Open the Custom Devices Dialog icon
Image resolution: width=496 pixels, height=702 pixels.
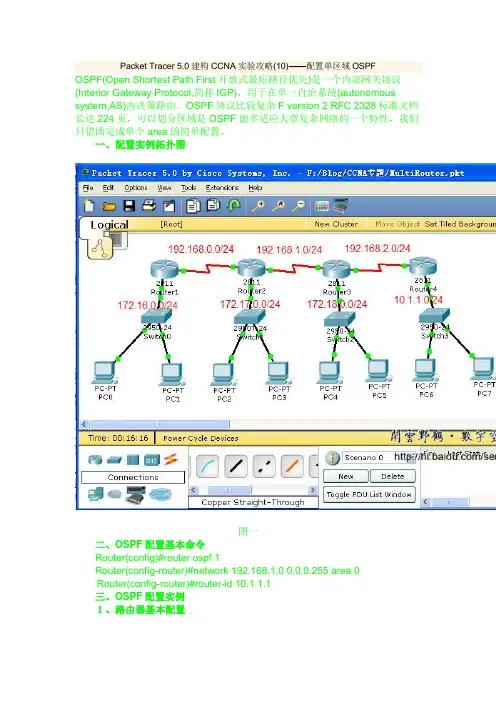coord(341,205)
